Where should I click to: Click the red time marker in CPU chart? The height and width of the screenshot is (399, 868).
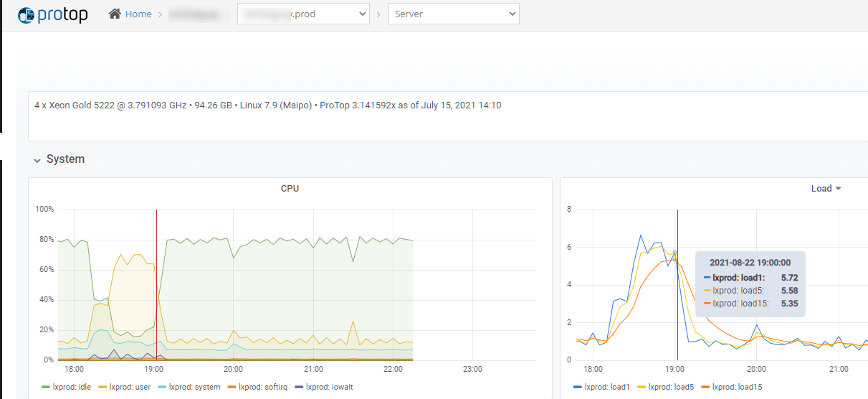pos(156,284)
